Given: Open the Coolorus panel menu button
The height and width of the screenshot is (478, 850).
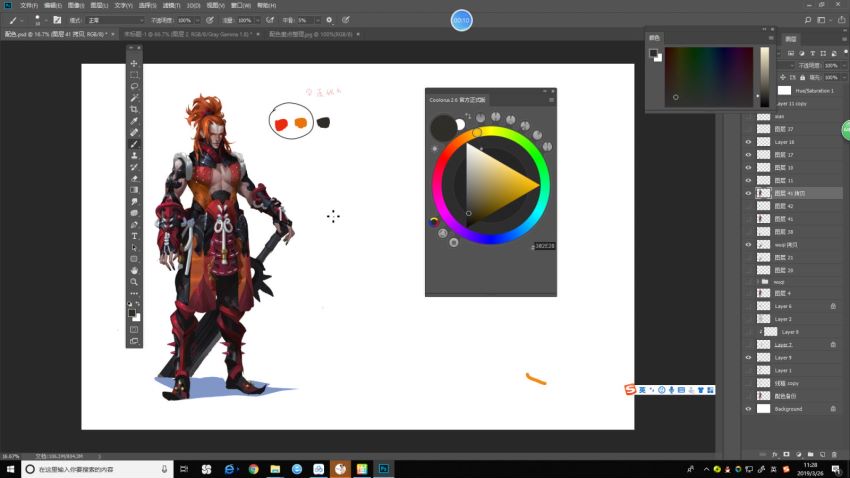Looking at the screenshot, I should tap(551, 100).
